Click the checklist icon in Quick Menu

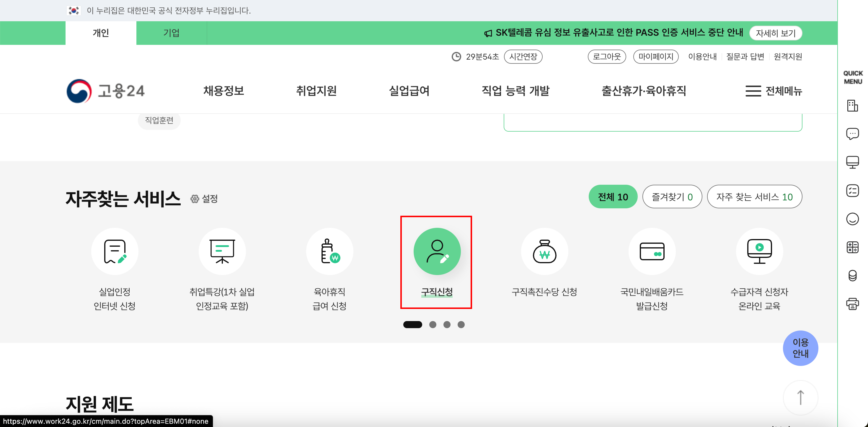click(x=853, y=191)
